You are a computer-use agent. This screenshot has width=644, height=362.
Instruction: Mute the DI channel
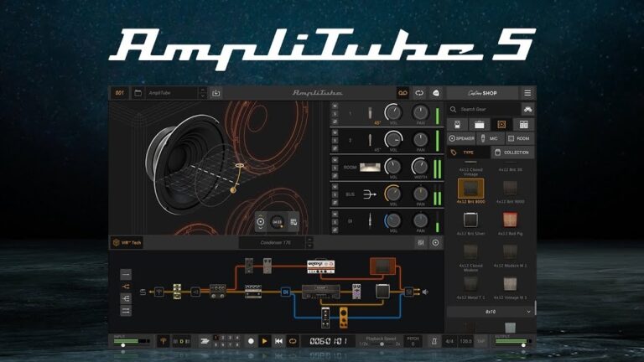click(x=335, y=215)
